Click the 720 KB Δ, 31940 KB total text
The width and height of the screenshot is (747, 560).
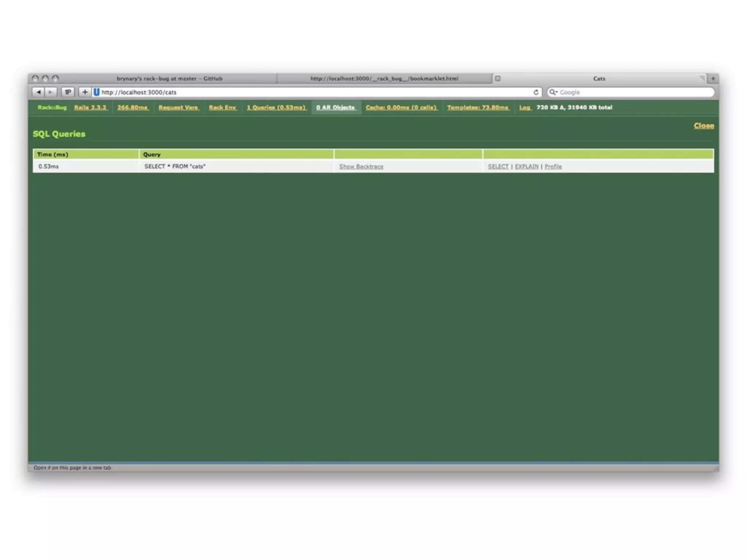coord(574,108)
